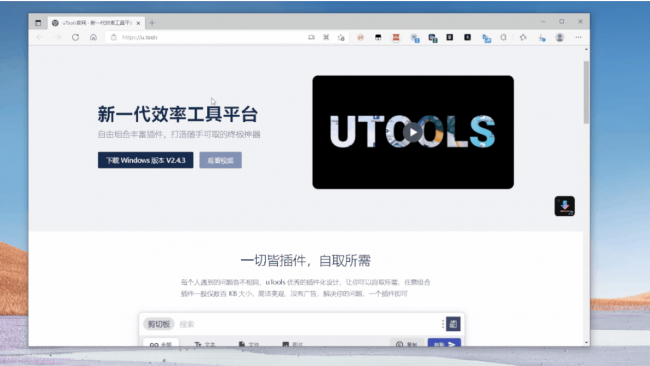
Task: Switch to the uTools website tab
Action: tap(97, 23)
